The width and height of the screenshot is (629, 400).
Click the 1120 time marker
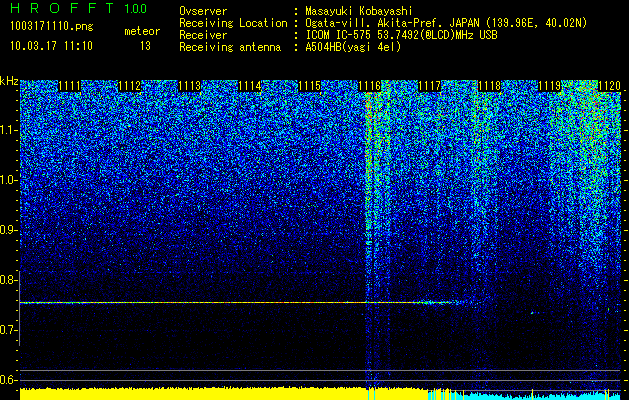[x=609, y=86]
